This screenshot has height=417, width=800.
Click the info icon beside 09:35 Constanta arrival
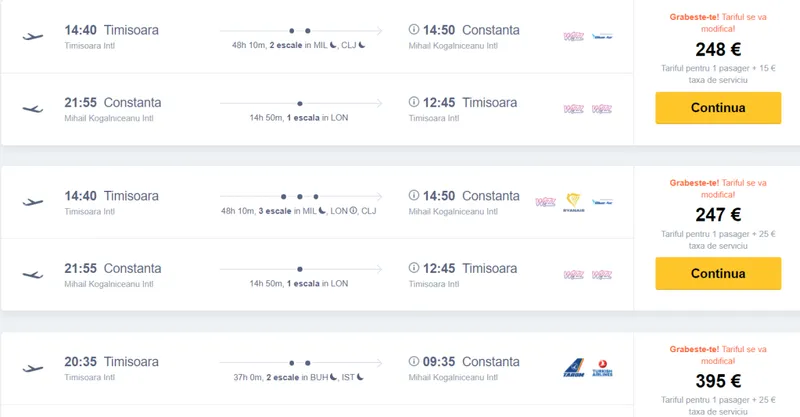coord(414,362)
